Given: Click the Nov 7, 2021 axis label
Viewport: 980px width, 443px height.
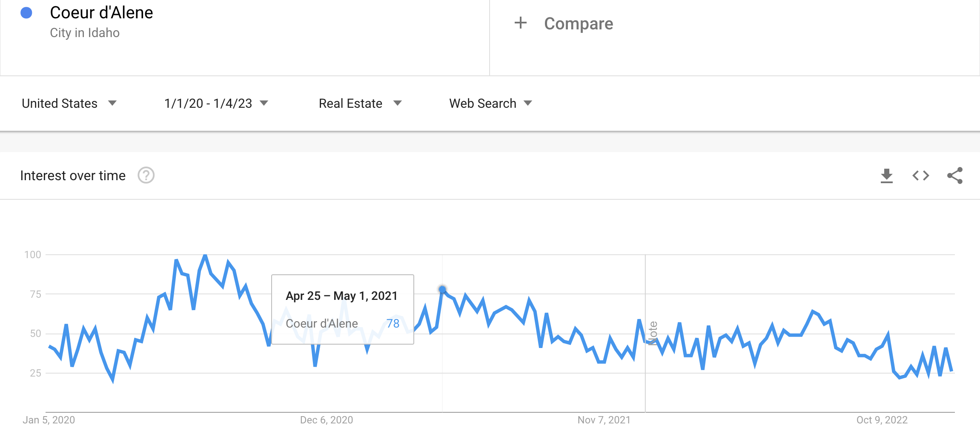Looking at the screenshot, I should (604, 420).
